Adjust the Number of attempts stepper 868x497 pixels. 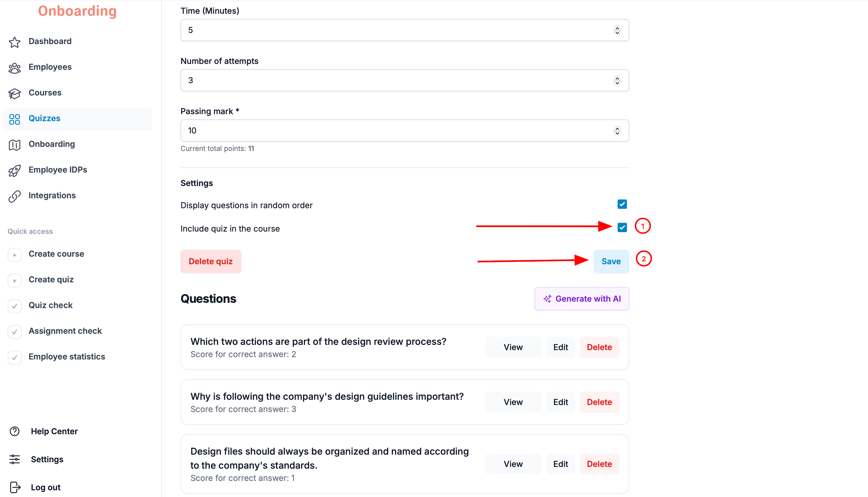pyautogui.click(x=617, y=80)
